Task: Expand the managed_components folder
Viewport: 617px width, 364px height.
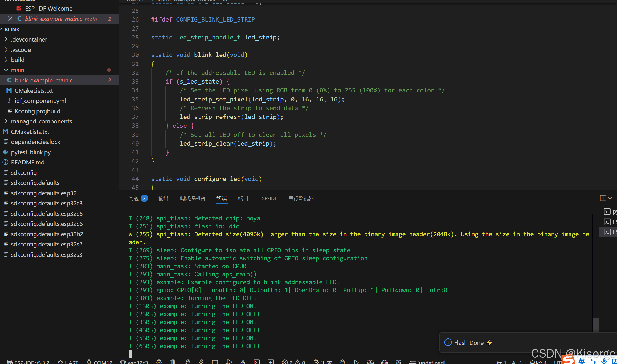Action: coord(41,121)
